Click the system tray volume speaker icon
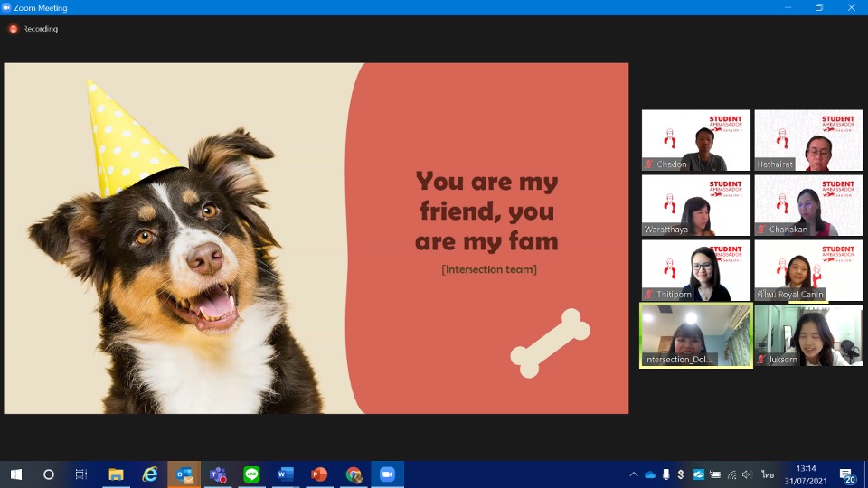868x488 pixels. click(x=747, y=474)
